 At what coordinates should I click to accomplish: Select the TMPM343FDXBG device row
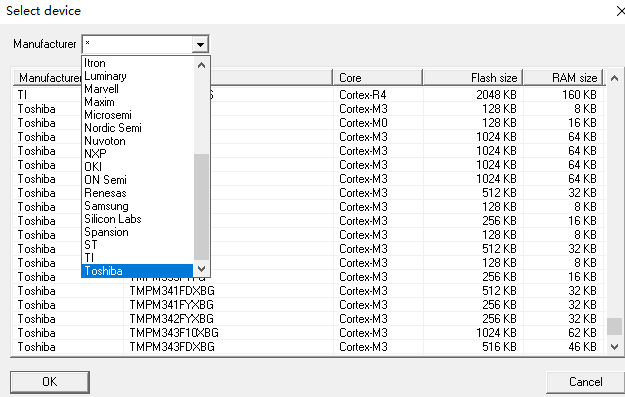click(x=310, y=347)
